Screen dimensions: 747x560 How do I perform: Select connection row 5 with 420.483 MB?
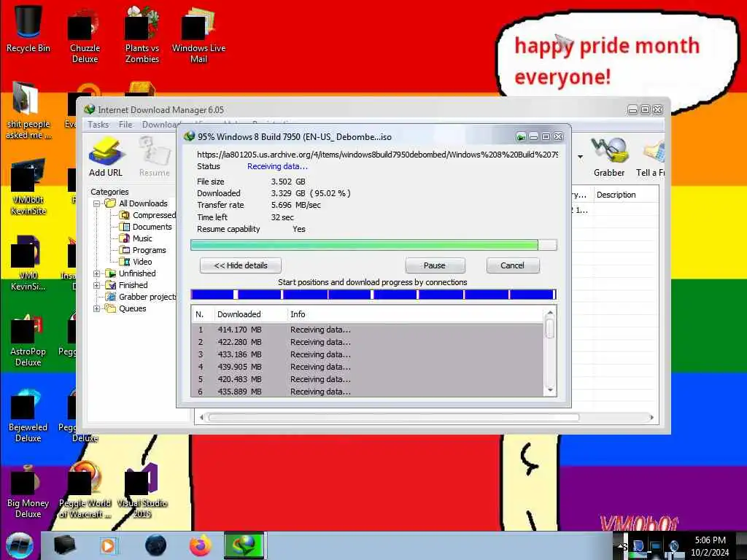click(x=367, y=379)
